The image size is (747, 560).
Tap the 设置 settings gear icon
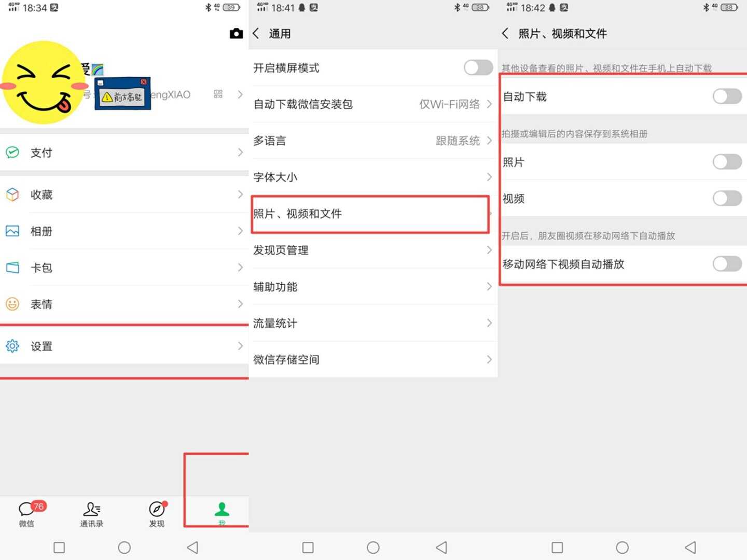pos(12,346)
